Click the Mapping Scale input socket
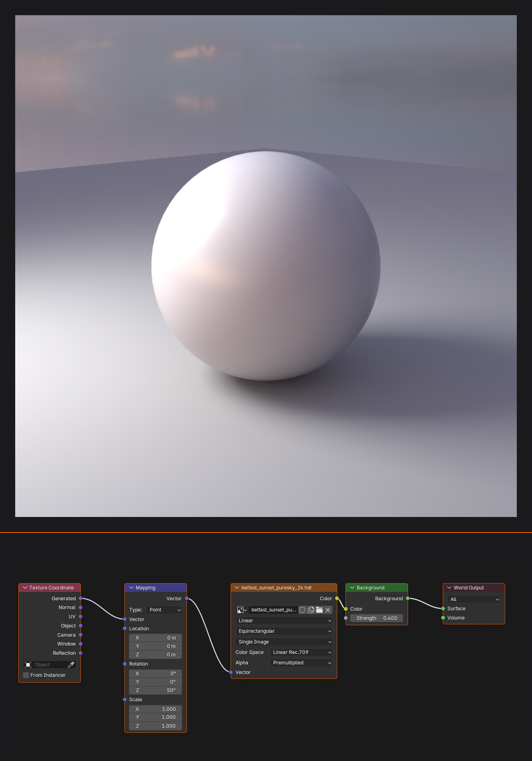The height and width of the screenshot is (761, 532). (x=125, y=699)
